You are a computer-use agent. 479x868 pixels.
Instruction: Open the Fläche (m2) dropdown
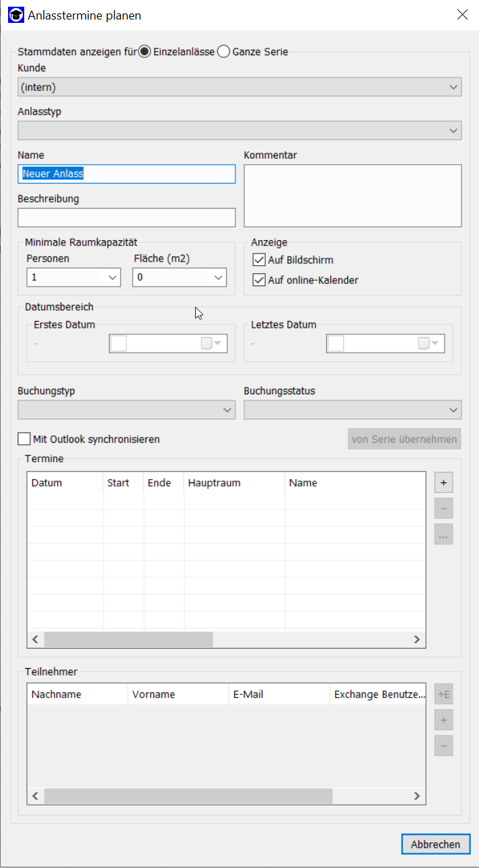tap(217, 277)
